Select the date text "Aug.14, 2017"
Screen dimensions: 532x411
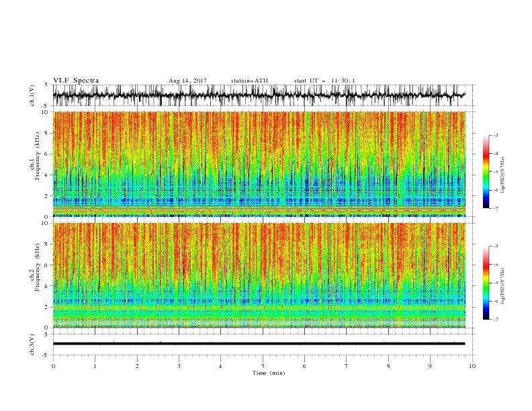[x=187, y=81]
